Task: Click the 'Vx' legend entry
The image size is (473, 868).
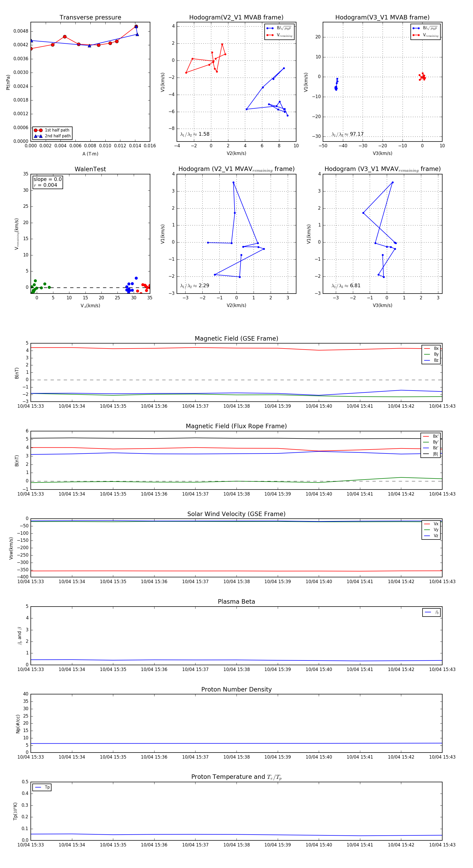Action: [x=431, y=524]
